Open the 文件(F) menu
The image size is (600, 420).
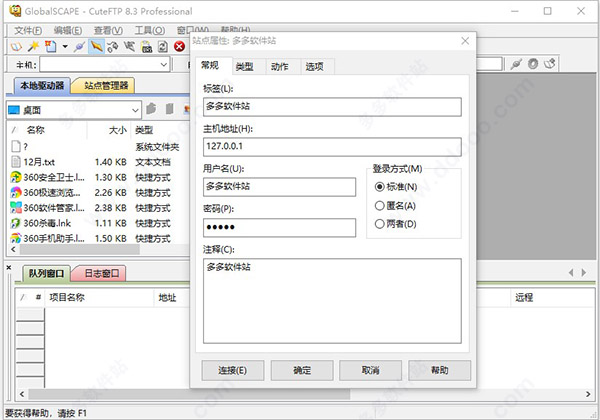coord(28,30)
